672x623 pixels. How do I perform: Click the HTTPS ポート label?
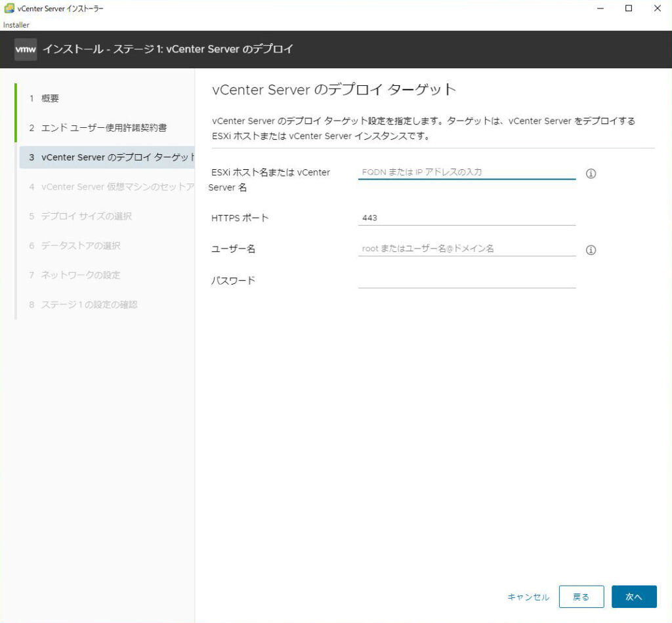[240, 218]
